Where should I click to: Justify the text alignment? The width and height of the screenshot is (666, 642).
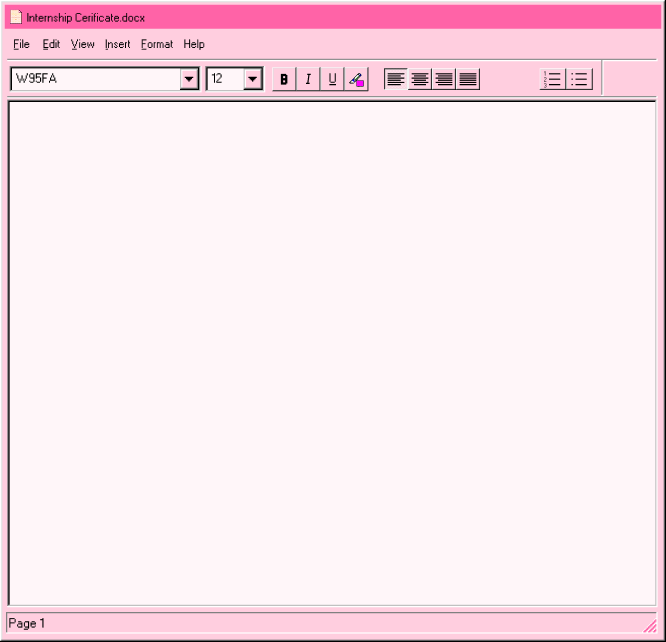(x=468, y=79)
